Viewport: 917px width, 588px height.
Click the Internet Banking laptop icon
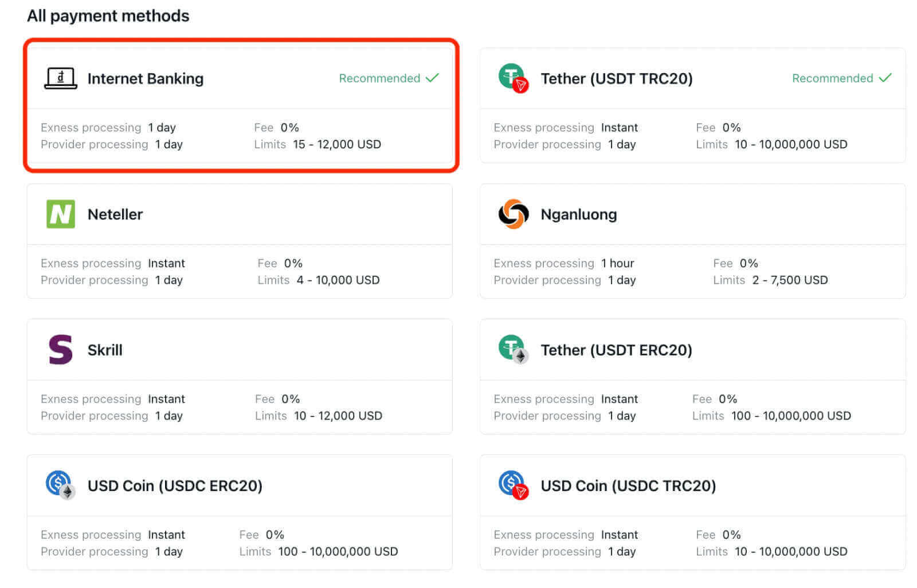tap(60, 79)
